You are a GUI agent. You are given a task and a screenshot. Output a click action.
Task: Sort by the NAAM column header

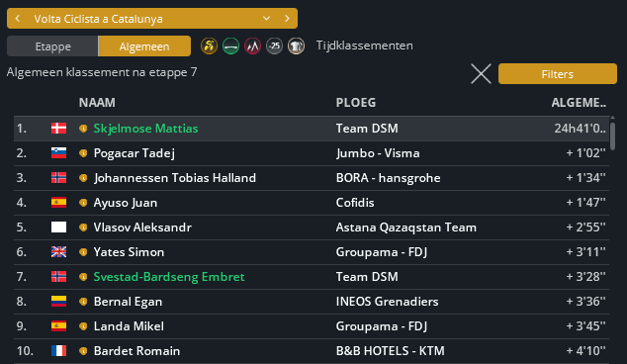click(x=97, y=103)
